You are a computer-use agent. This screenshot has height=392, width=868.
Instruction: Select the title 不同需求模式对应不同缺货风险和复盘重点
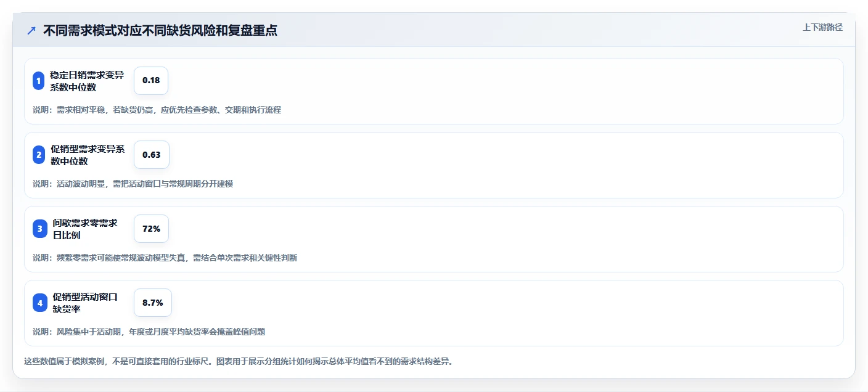160,30
